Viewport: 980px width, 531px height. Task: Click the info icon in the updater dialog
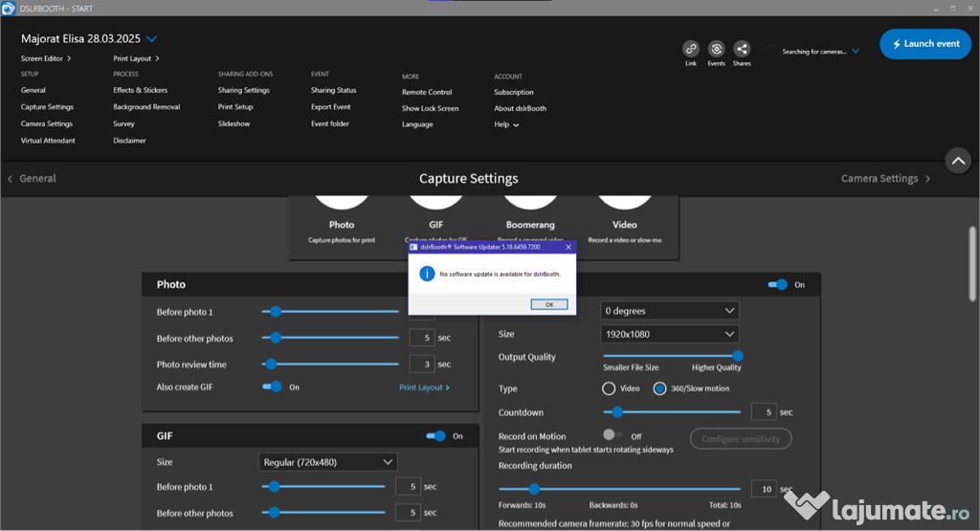pyautogui.click(x=427, y=274)
